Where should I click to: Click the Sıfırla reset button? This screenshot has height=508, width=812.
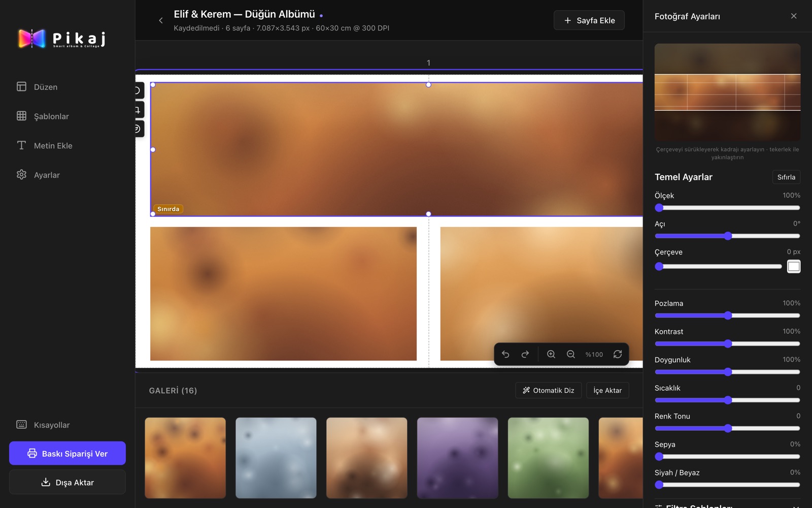(x=786, y=177)
